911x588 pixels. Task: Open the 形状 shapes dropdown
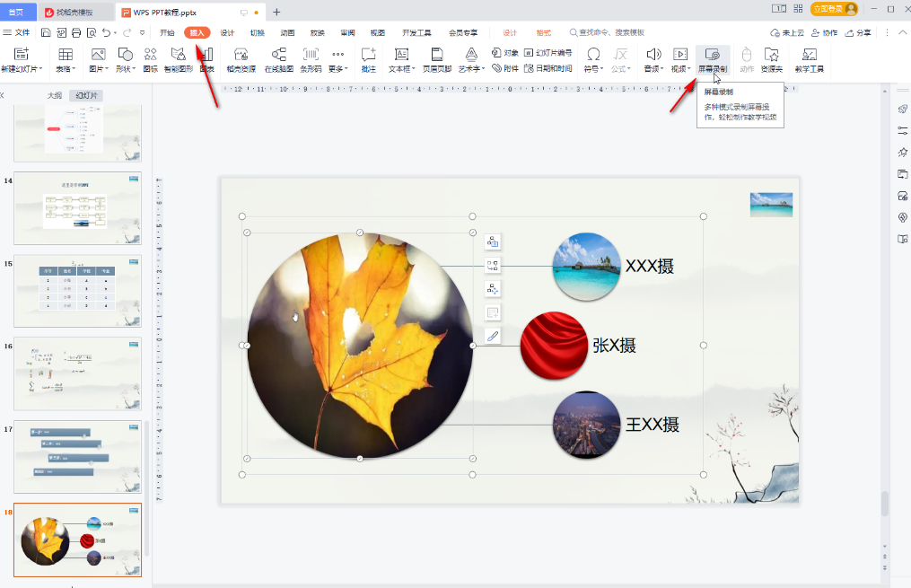point(125,68)
